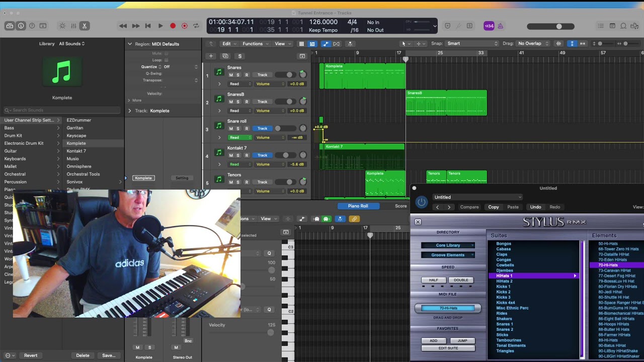This screenshot has height=362, width=644.
Task: Toggle the Track button on Snare roll
Action: click(263, 128)
